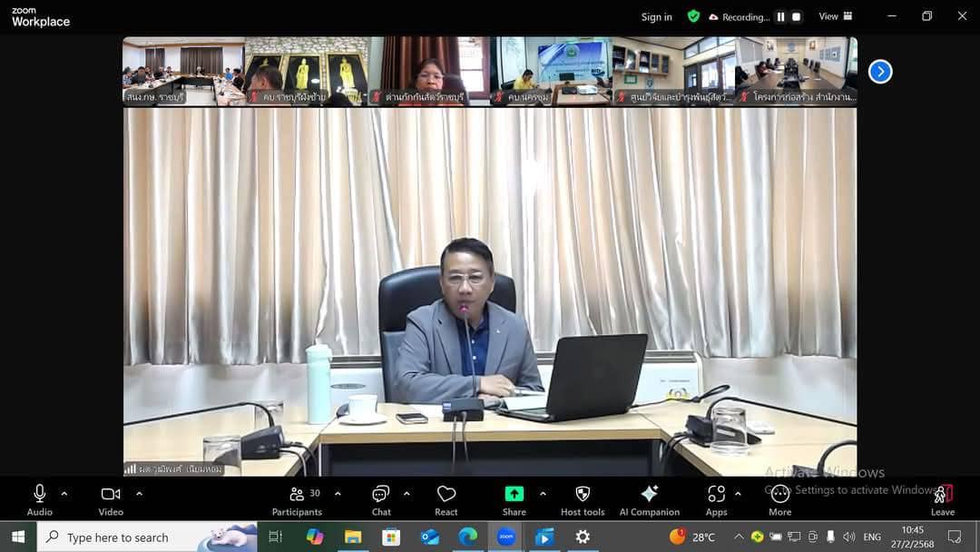Viewport: 980px width, 552px height.
Task: Open Settings gear on the taskbar
Action: (x=583, y=537)
